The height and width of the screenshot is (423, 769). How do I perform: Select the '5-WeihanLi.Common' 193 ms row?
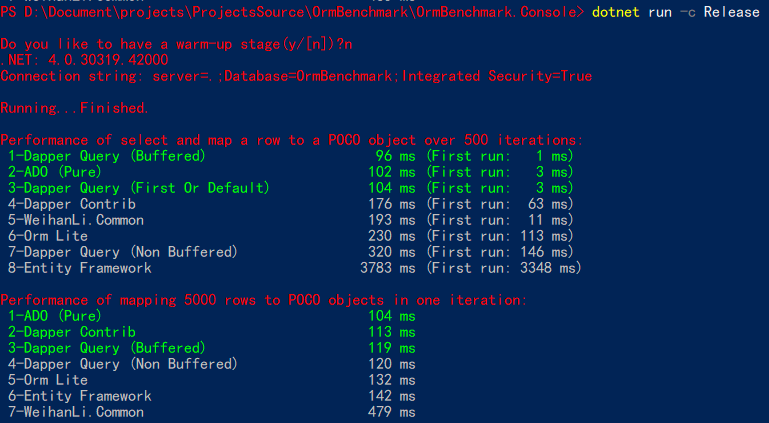point(290,220)
